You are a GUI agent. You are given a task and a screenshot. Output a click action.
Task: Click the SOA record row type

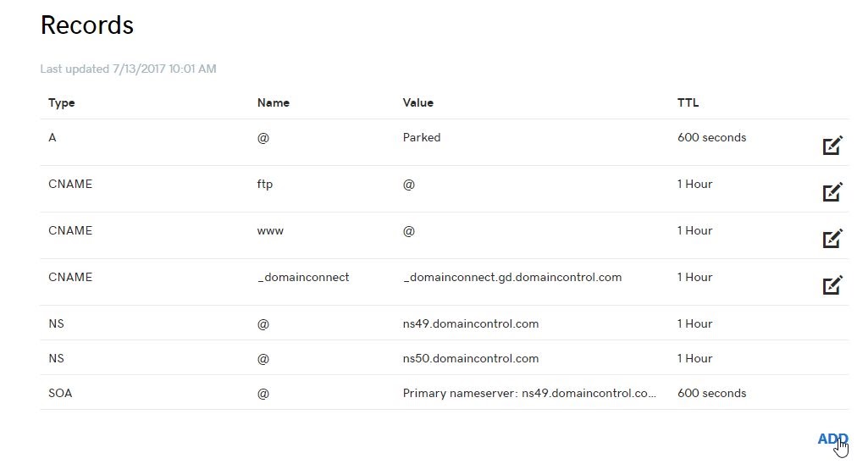[60, 393]
